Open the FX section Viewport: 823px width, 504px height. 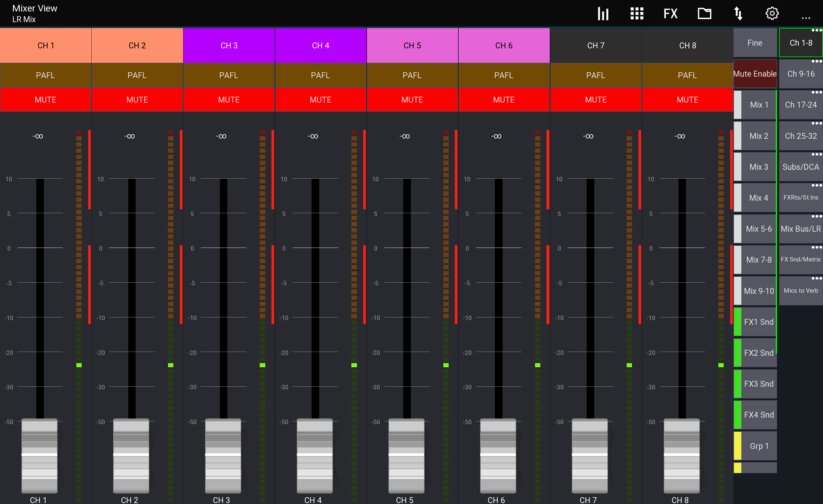pos(670,14)
